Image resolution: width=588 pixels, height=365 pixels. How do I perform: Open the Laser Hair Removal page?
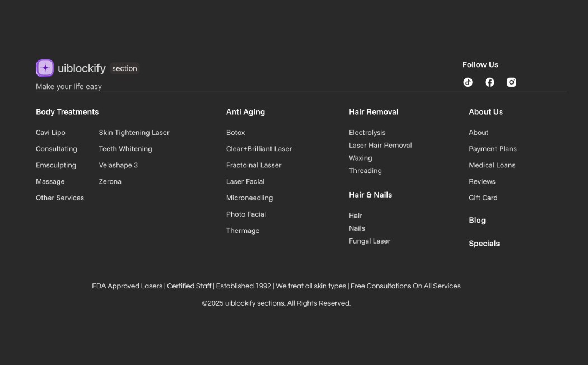coord(380,145)
